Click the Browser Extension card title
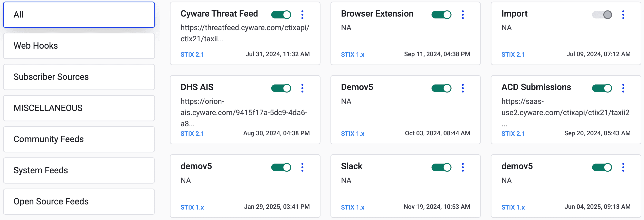Image resolution: width=644 pixels, height=220 pixels. (x=377, y=14)
